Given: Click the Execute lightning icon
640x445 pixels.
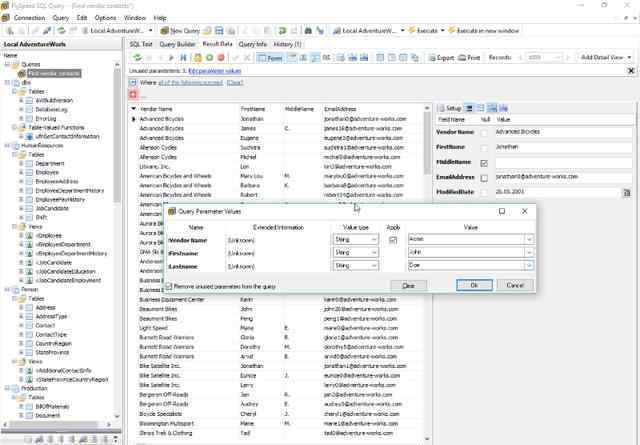Looking at the screenshot, I should (x=412, y=31).
